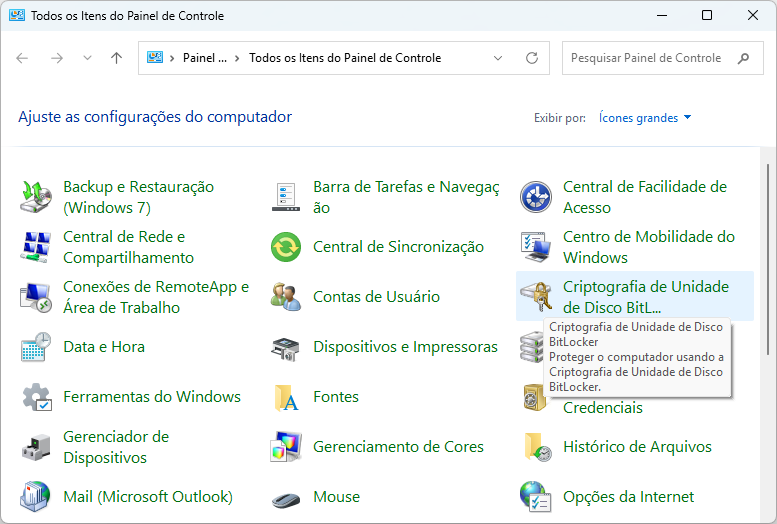
Task: Open Conexões de RemoteApp icon
Action: (36, 297)
